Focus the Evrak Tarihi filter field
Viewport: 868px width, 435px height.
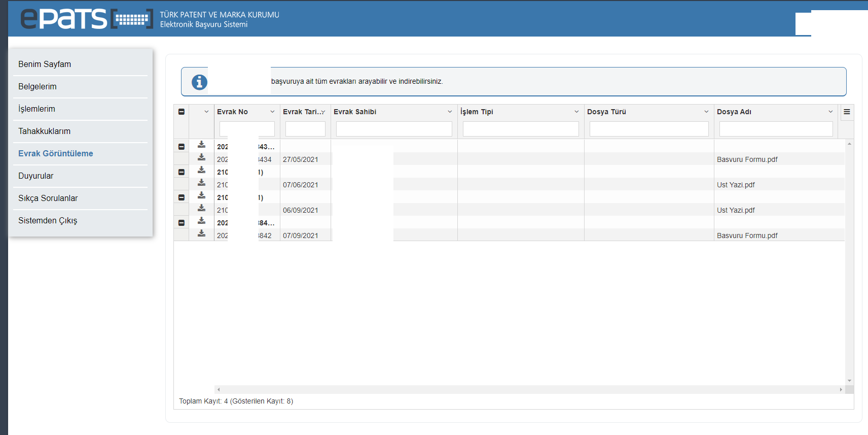pyautogui.click(x=305, y=129)
